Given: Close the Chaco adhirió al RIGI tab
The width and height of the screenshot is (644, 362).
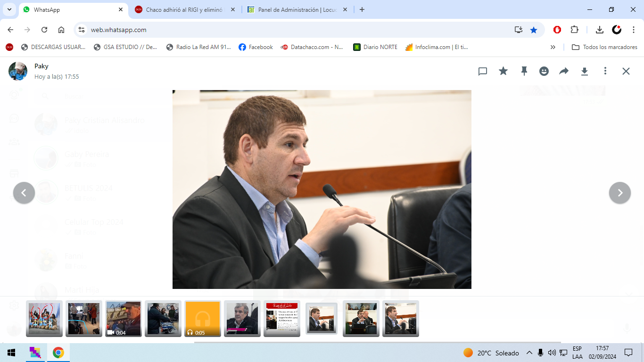Looking at the screenshot, I should (233, 9).
